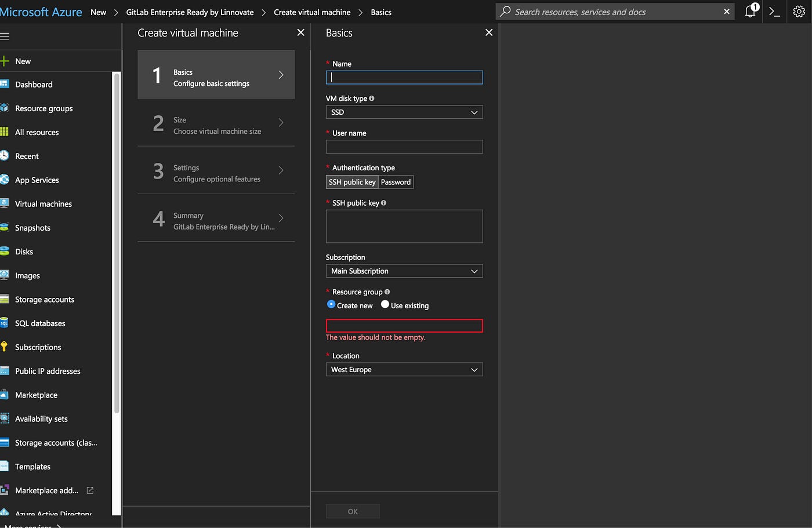Click the Virtual machines sidebar icon

click(x=5, y=204)
